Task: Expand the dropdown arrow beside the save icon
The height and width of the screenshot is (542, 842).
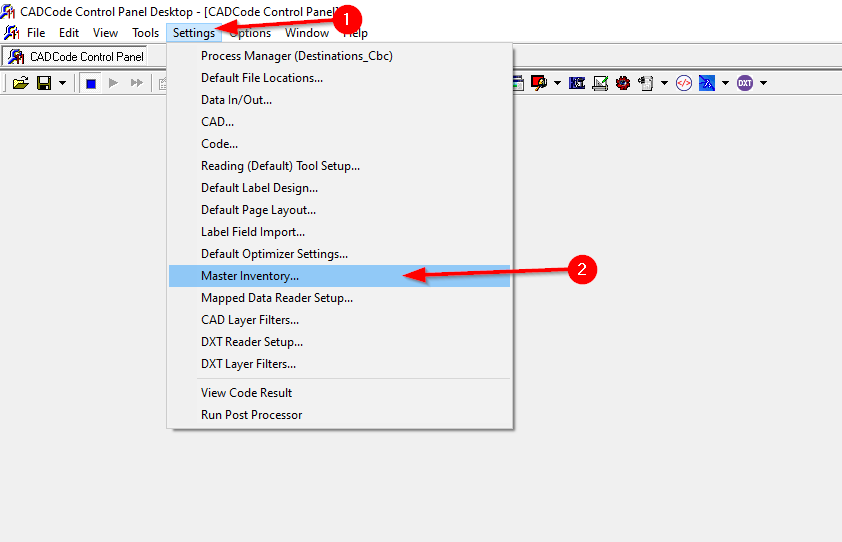Action: click(x=62, y=83)
